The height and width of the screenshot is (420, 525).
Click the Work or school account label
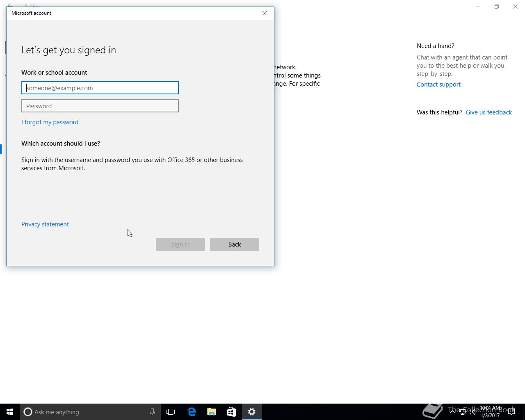coord(54,73)
